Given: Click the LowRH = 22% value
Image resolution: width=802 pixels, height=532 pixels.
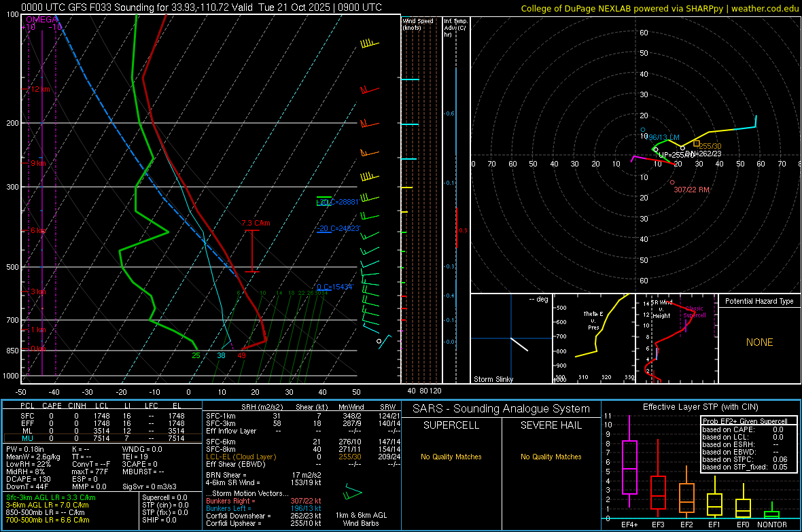Looking at the screenshot, I should click(29, 464).
